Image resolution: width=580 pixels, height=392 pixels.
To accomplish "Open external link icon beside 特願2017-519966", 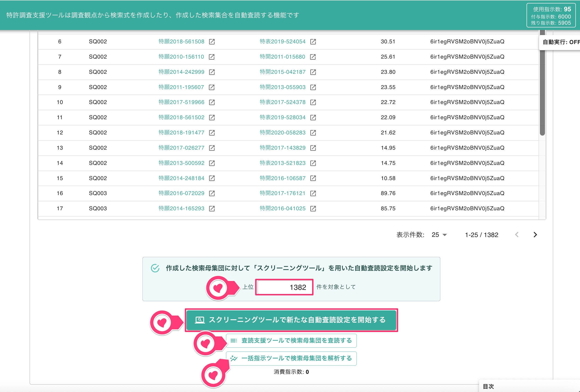I will (212, 102).
